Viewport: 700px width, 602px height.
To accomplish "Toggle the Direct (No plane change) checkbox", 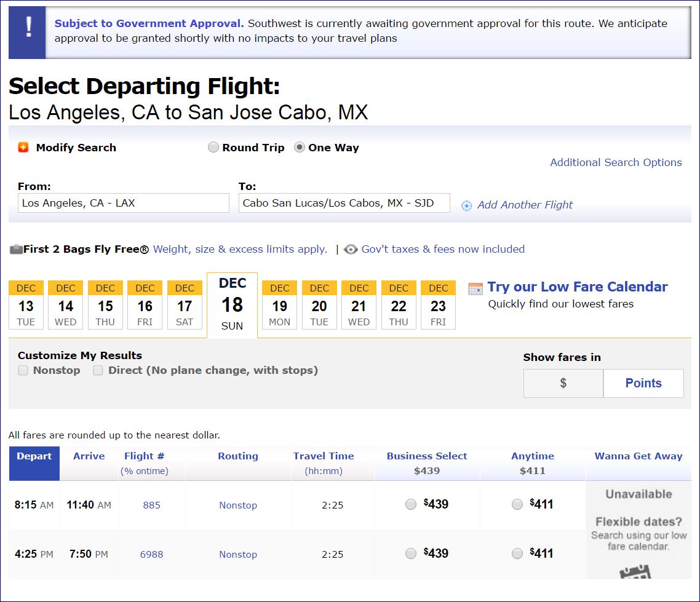I will 98,371.
